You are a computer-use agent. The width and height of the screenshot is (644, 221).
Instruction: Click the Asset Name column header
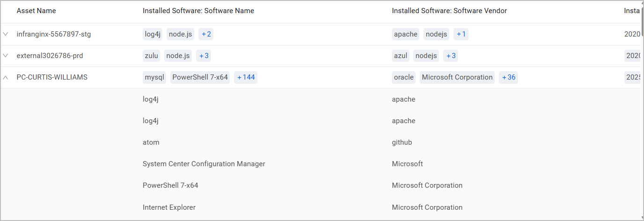[x=37, y=11]
